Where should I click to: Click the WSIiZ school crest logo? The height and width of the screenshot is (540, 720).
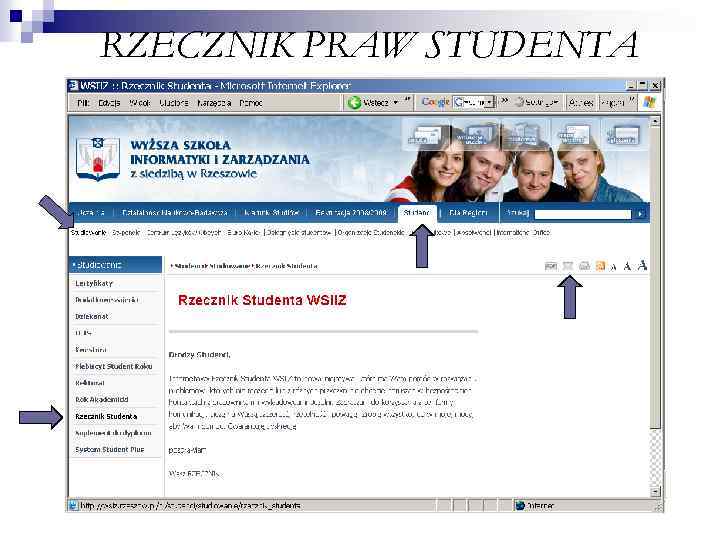[97, 159]
